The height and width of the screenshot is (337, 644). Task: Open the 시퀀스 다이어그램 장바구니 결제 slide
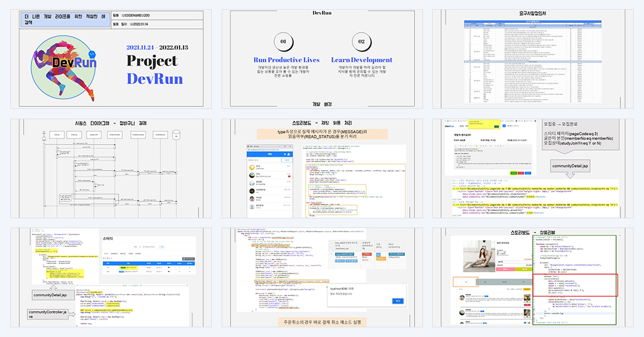tap(111, 168)
